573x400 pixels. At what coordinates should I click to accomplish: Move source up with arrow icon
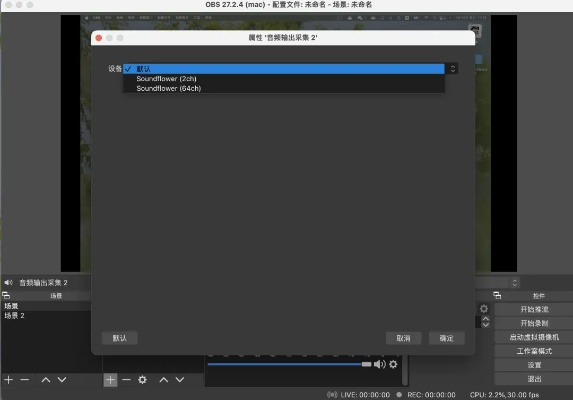pos(164,380)
